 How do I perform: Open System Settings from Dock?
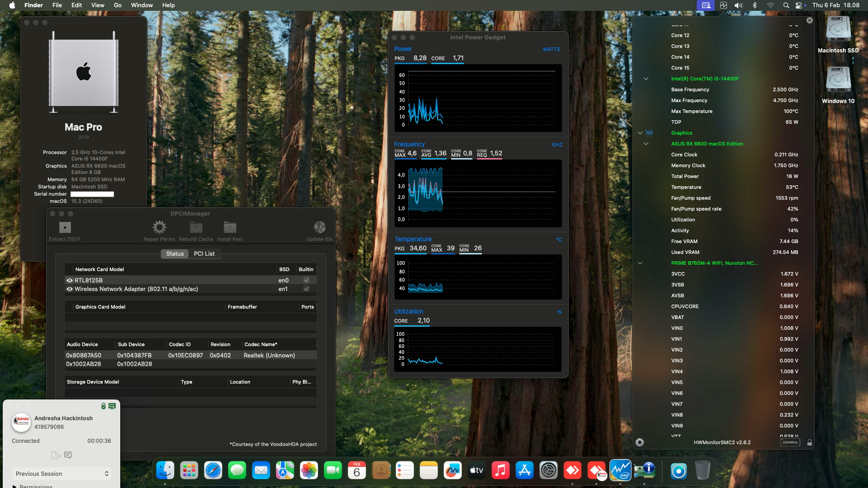pos(548,471)
